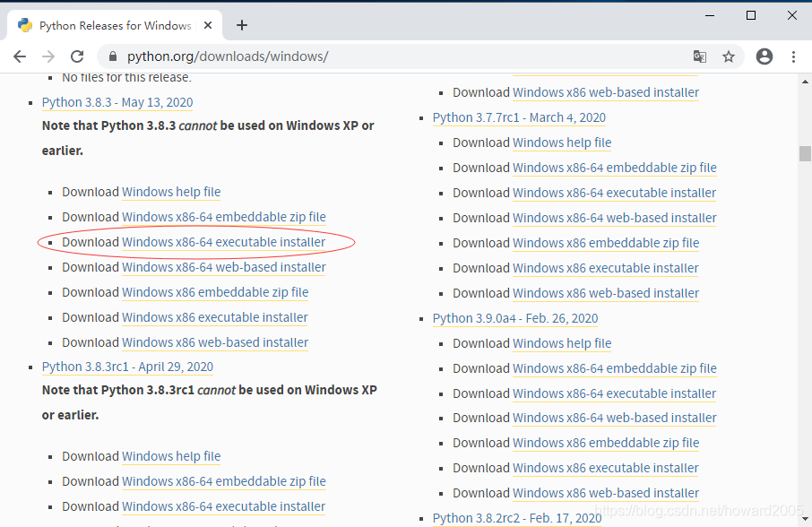The height and width of the screenshot is (527, 812).
Task: Open Python 3.8.3rc1 - April 29, 2020 link
Action: pos(127,367)
